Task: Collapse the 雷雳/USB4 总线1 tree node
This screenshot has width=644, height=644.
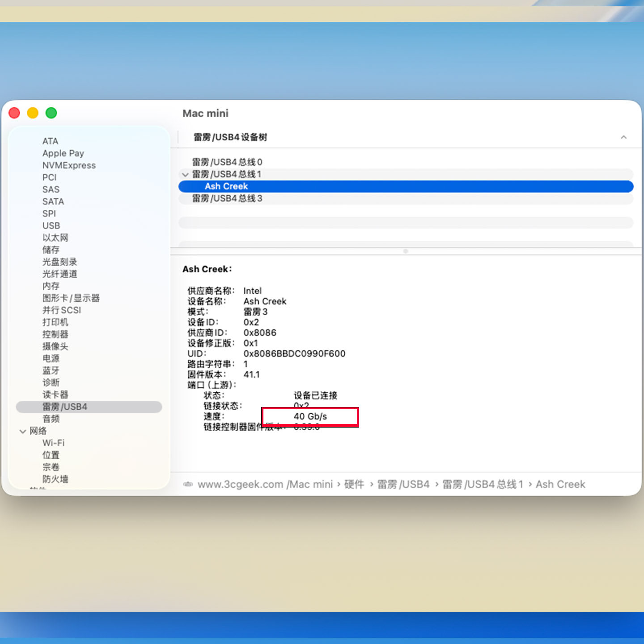Action: tap(186, 174)
